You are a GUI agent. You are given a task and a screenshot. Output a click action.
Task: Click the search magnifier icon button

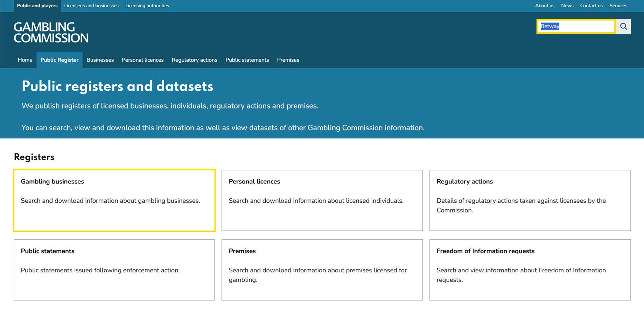click(x=623, y=26)
